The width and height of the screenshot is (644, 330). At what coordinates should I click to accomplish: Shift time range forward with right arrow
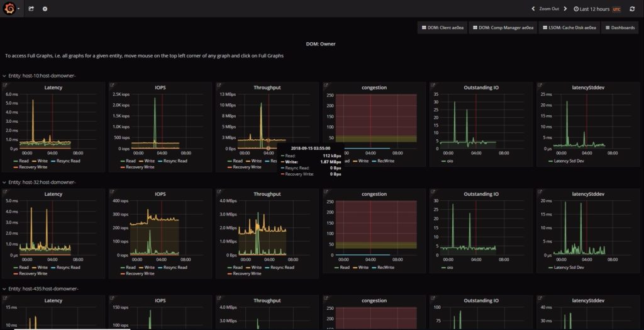pos(565,9)
